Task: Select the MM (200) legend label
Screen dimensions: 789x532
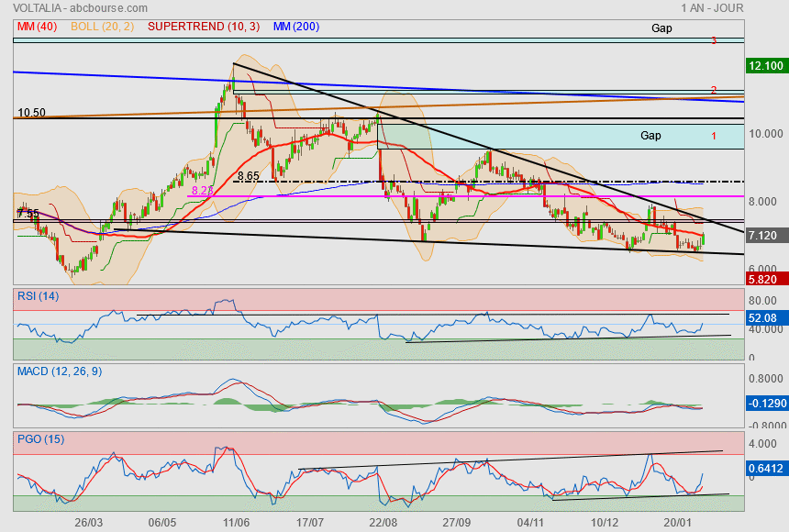Action: tap(296, 27)
